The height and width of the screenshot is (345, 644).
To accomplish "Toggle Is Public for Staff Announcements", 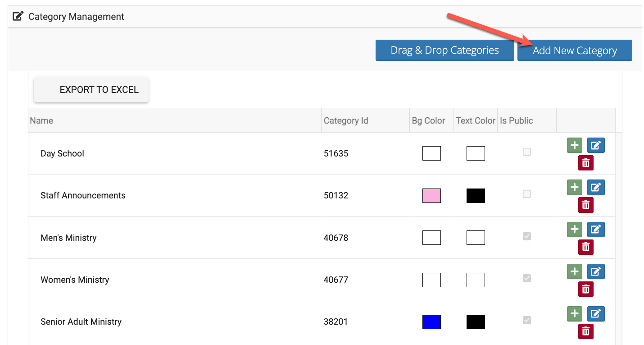I will point(526,194).
